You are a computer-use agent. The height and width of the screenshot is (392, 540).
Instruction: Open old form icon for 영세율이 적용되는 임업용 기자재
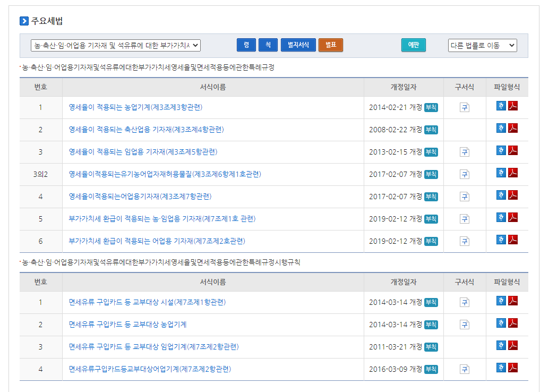coord(465,152)
